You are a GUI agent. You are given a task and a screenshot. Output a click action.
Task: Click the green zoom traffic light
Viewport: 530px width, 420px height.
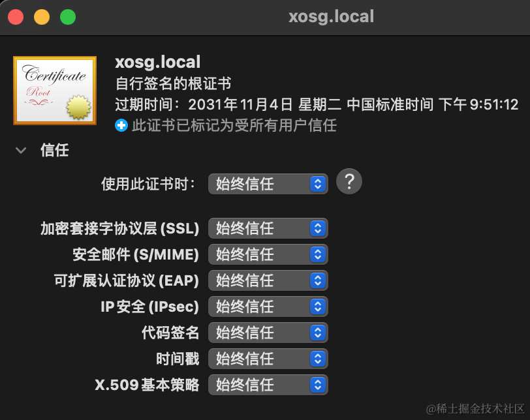[x=67, y=16]
